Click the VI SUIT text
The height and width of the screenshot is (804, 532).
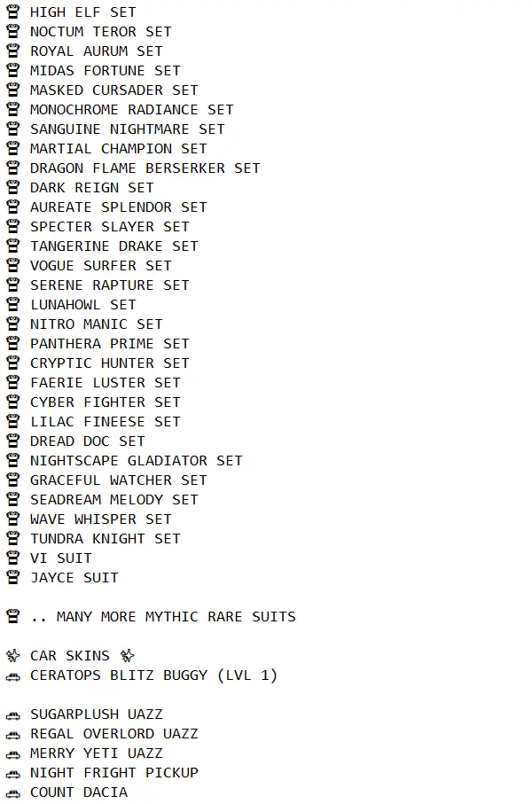click(60, 558)
